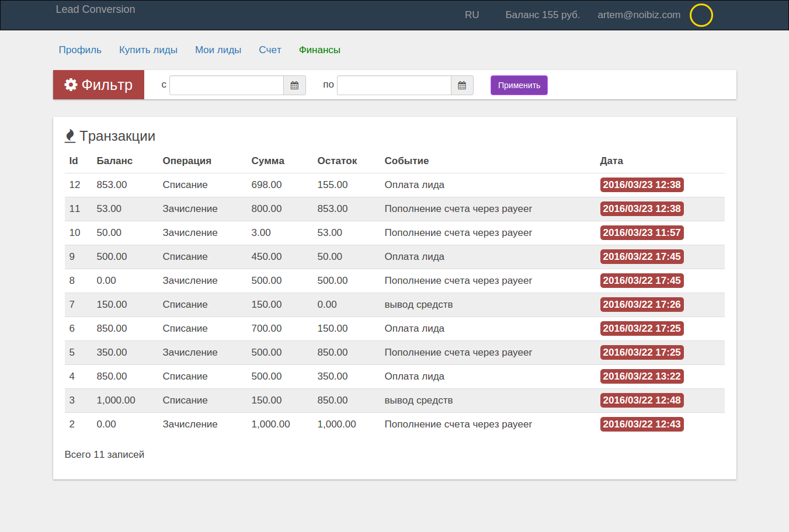Image resolution: width=789 pixels, height=532 pixels.
Task: Click date badge 2016/03/22 12:43
Action: (642, 424)
